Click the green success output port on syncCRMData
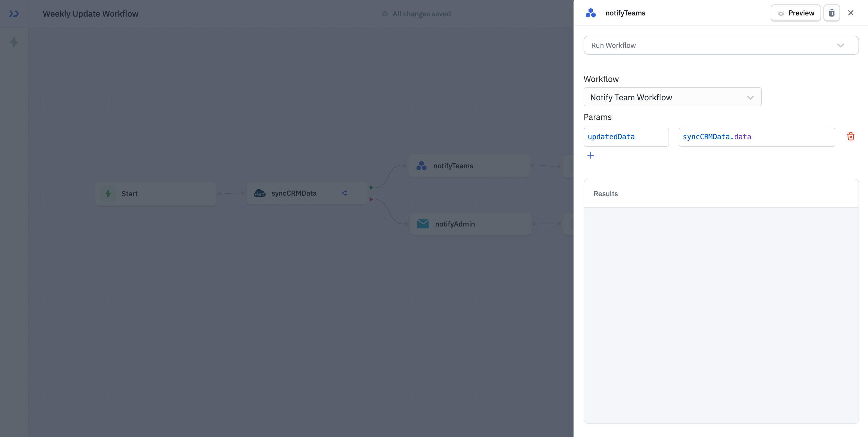Screen dimensions: 868x437 point(371,188)
